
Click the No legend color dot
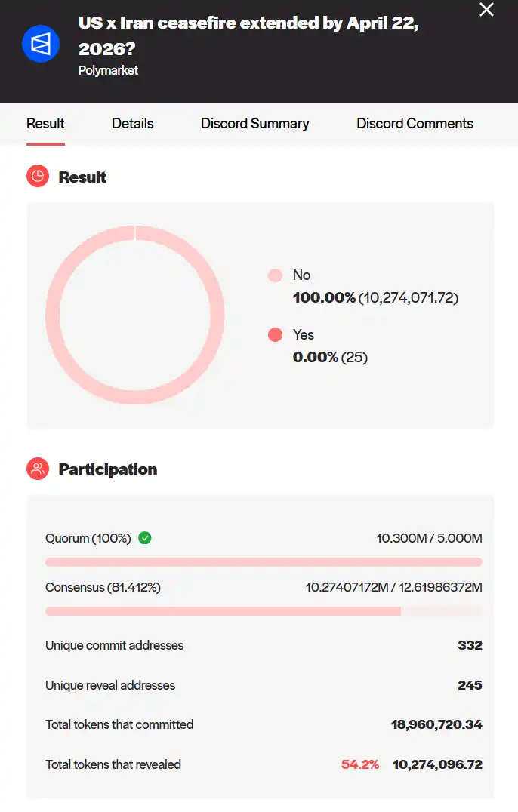[x=275, y=275]
